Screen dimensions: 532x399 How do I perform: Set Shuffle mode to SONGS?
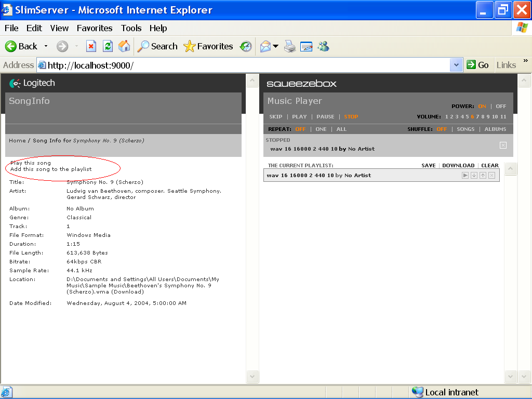click(465, 129)
